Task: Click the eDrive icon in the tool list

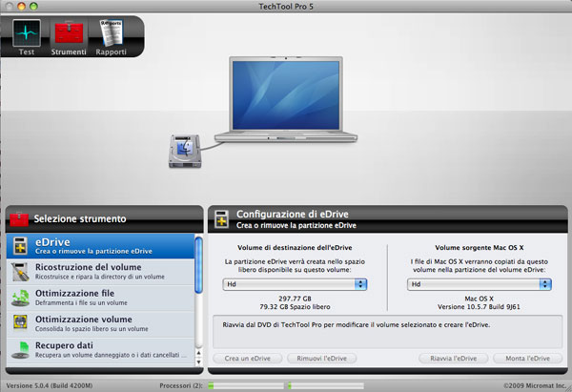Action: coord(20,246)
